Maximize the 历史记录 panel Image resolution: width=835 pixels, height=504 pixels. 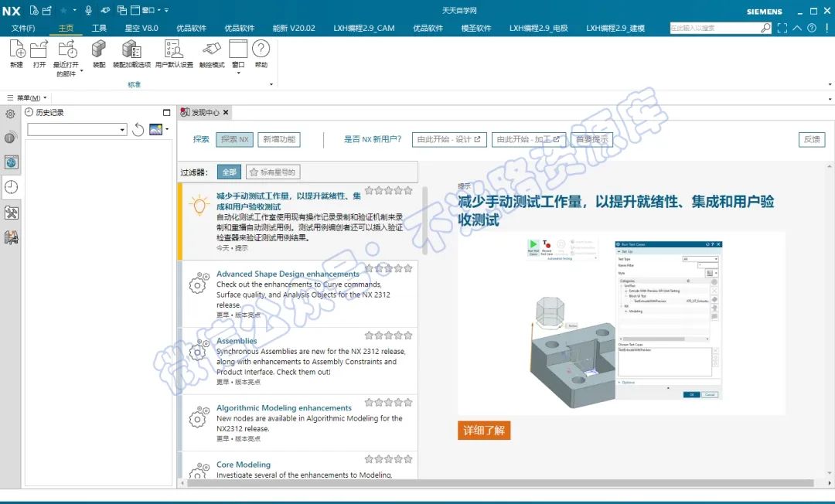point(167,113)
